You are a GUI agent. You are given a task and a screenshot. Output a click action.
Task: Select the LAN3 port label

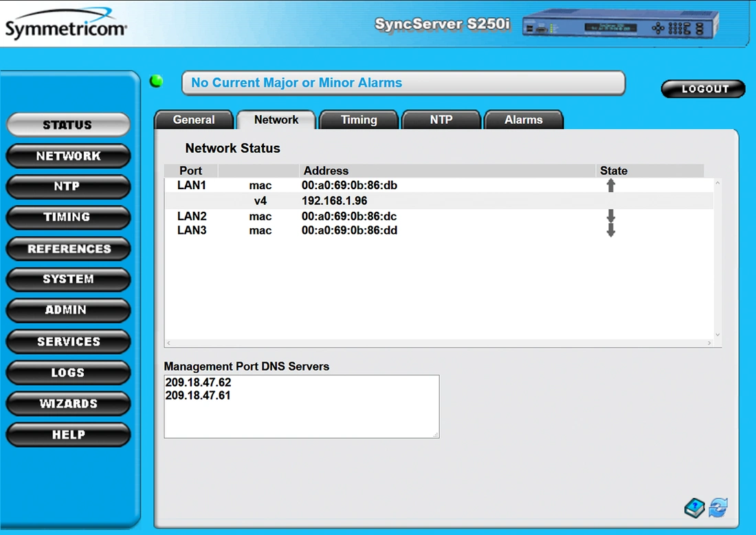click(x=192, y=230)
